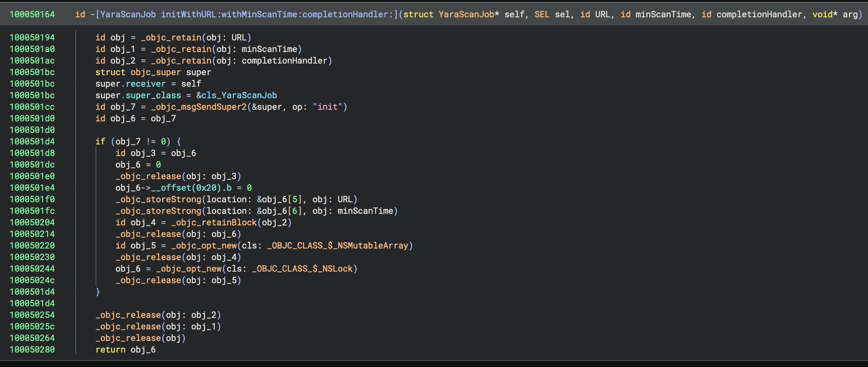The image size is (868, 367).
Task: Click _objc_storeStrong storing minScanTime
Action: 158,211
